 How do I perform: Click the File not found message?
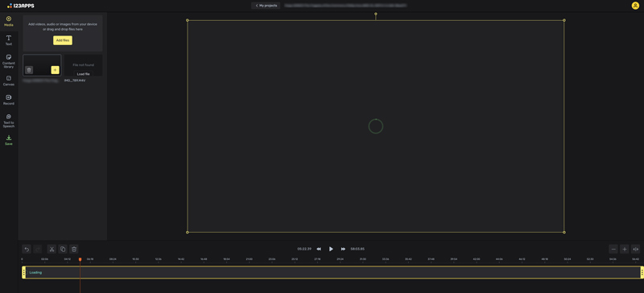84,65
